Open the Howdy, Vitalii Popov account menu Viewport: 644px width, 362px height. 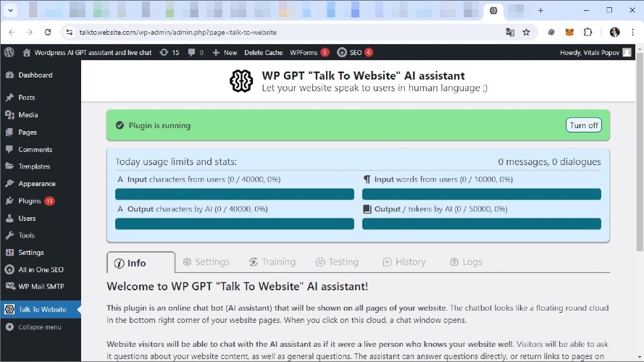[x=595, y=53]
